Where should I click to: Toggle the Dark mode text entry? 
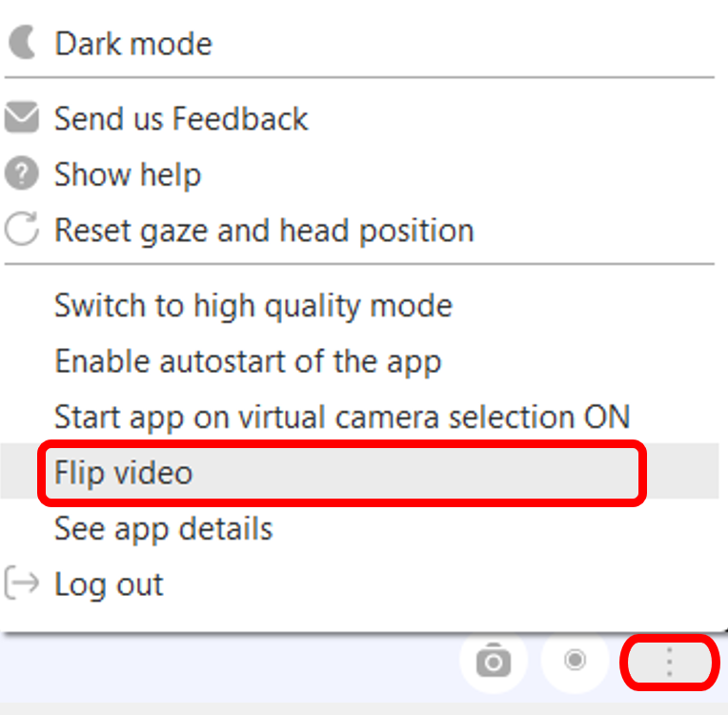[133, 44]
